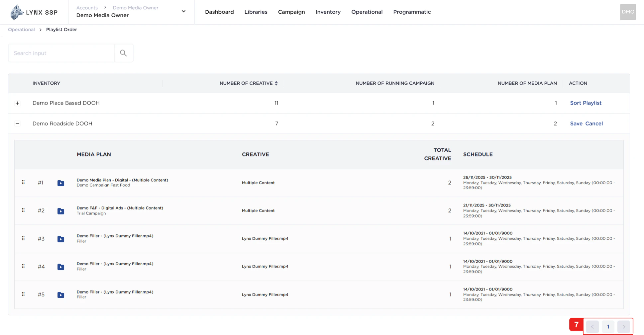Click the creative icon next to Demo F&F Digital Ads
Viewport: 644px width, 335px height.
61,211
